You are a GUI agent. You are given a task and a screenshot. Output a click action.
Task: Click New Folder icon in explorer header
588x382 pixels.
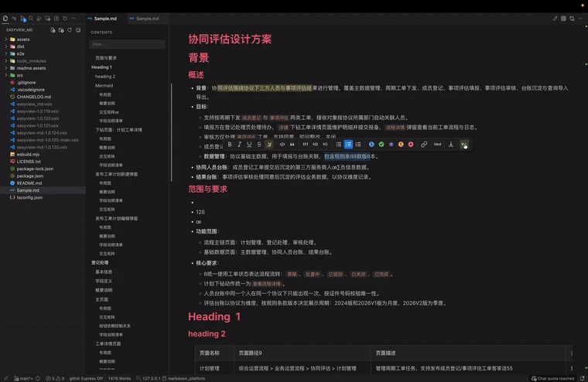click(x=61, y=30)
